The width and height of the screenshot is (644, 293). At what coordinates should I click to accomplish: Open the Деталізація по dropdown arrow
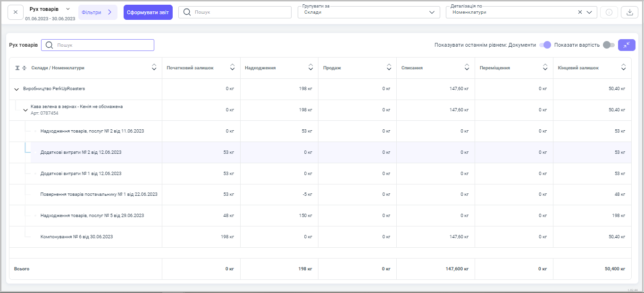click(589, 12)
